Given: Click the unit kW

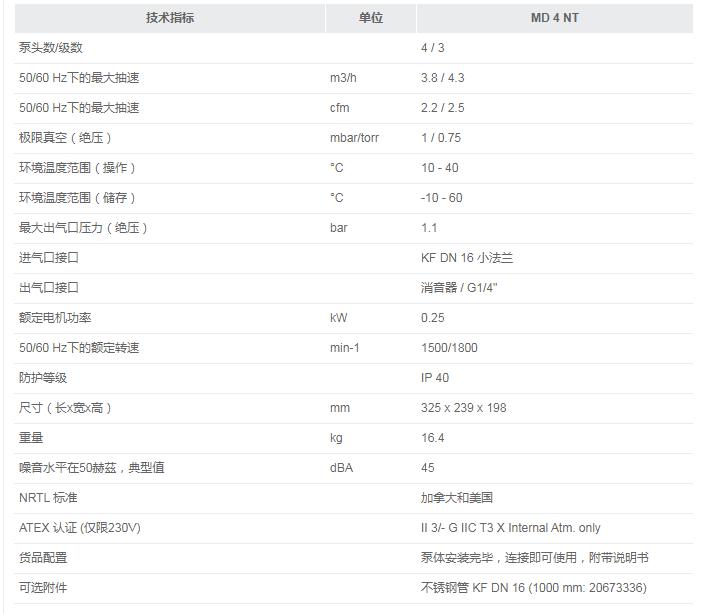Looking at the screenshot, I should (339, 318).
